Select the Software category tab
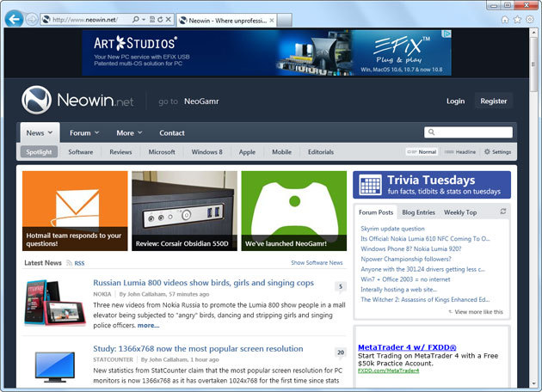The image size is (542, 392). pos(81,152)
